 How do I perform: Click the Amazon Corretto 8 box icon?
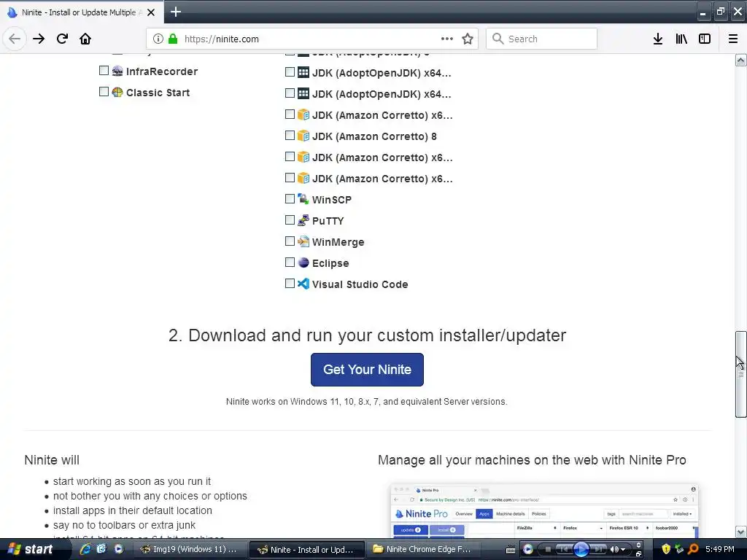coord(303,136)
